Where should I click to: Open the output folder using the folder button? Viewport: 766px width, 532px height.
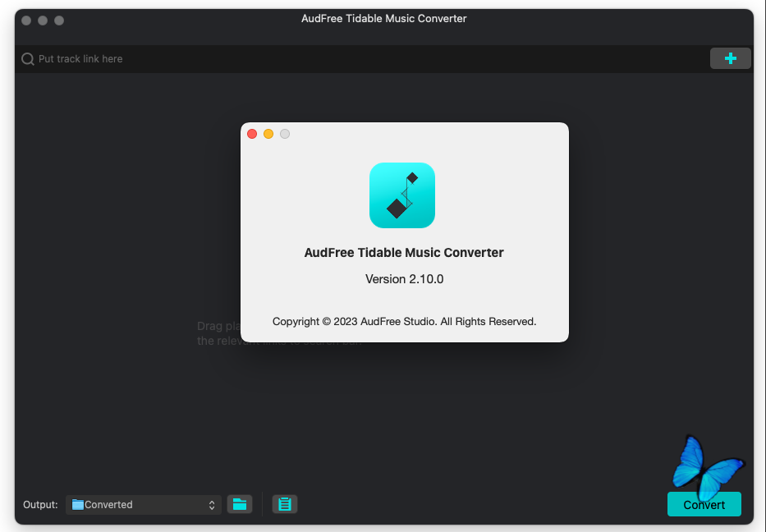coord(239,504)
